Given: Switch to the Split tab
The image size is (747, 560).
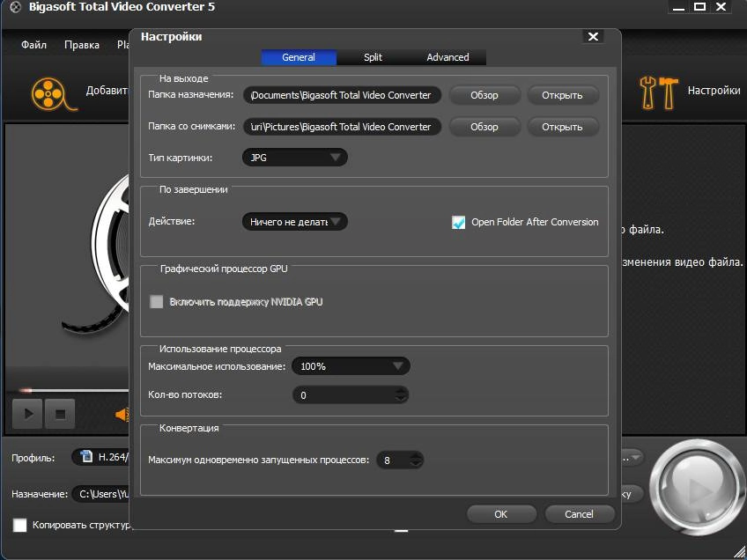Looking at the screenshot, I should tap(373, 57).
